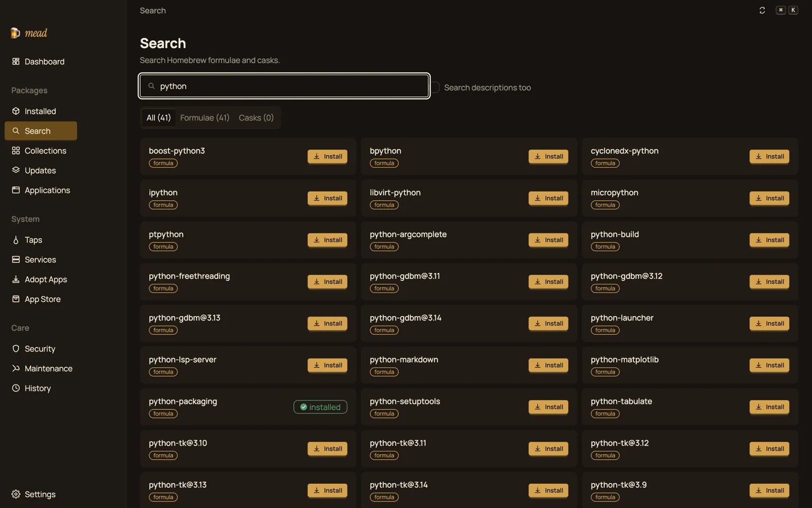812x508 pixels.
Task: Click the command key shortcut badge
Action: click(x=781, y=10)
